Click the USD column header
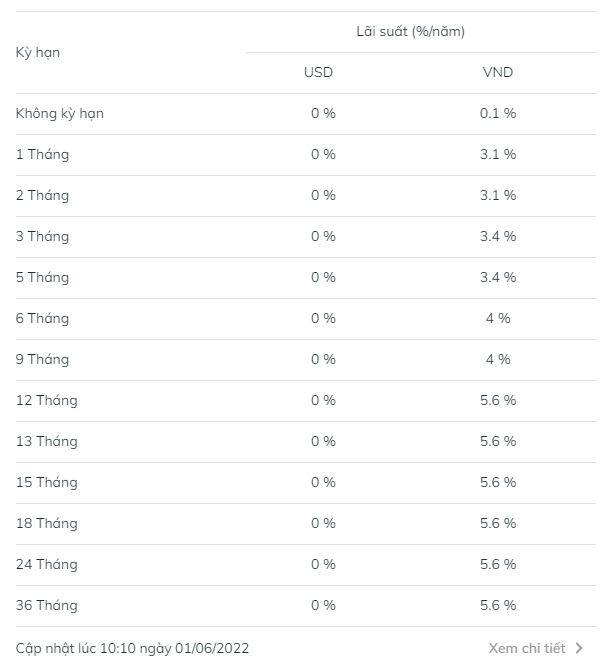Viewport: 606px width, 671px height. (x=318, y=72)
